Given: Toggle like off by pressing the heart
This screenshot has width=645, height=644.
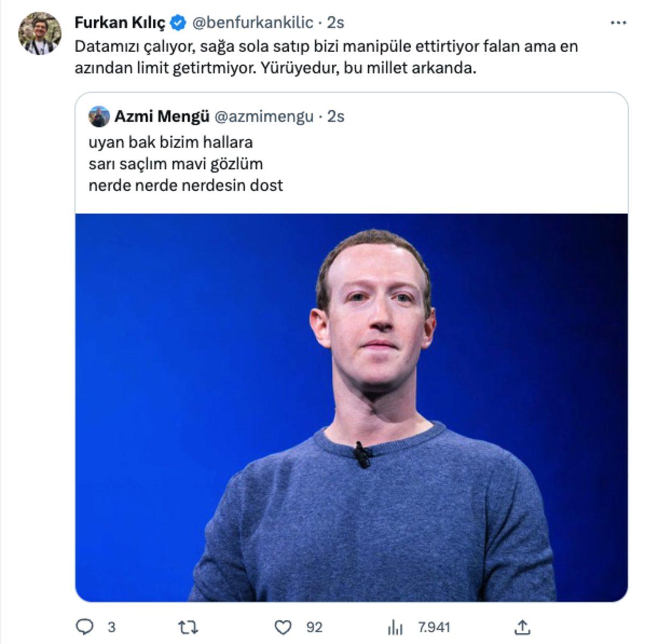Looking at the screenshot, I should click(x=283, y=626).
